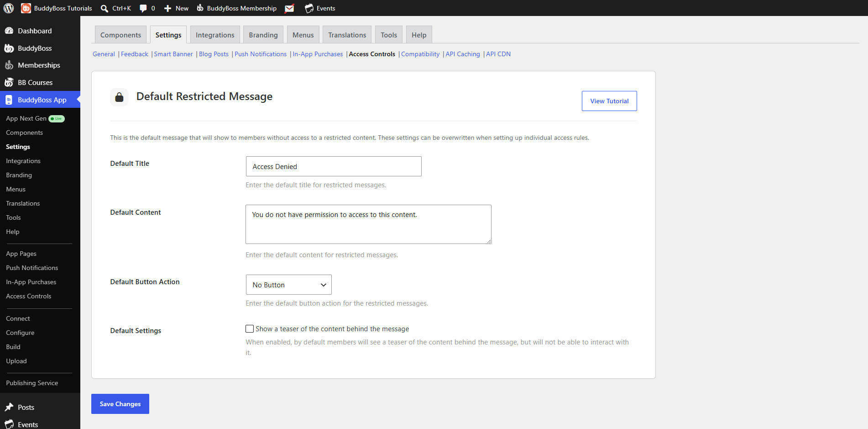Open the Push Notifications sub-navigation link
Screen dimensions: 868x429
point(261,54)
